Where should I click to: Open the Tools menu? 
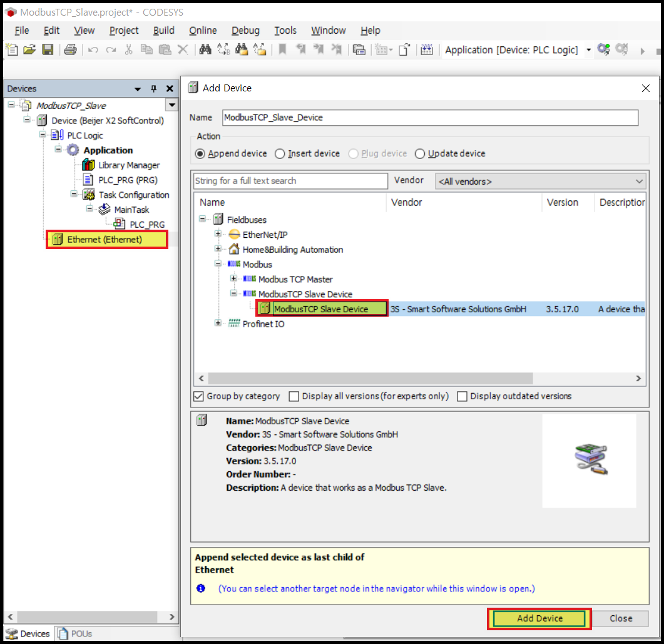(285, 31)
